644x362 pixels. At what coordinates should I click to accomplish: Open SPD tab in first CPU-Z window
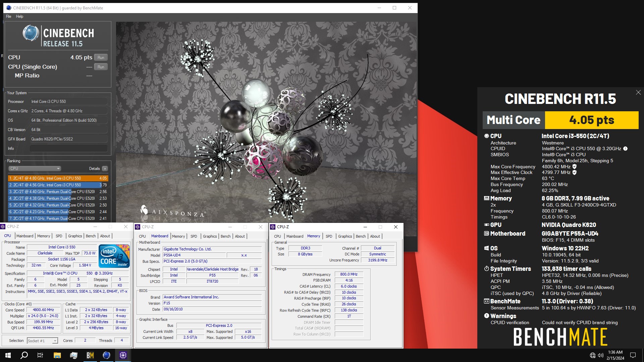tap(59, 236)
